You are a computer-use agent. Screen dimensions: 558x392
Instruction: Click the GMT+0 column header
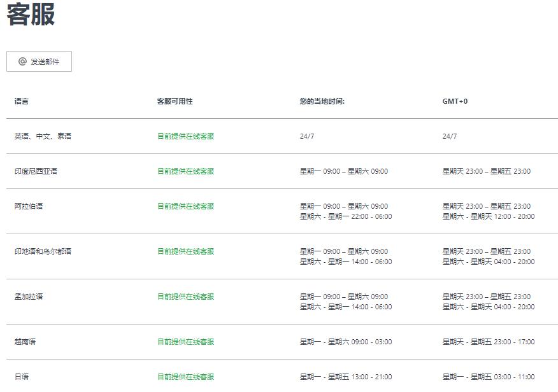(x=455, y=101)
